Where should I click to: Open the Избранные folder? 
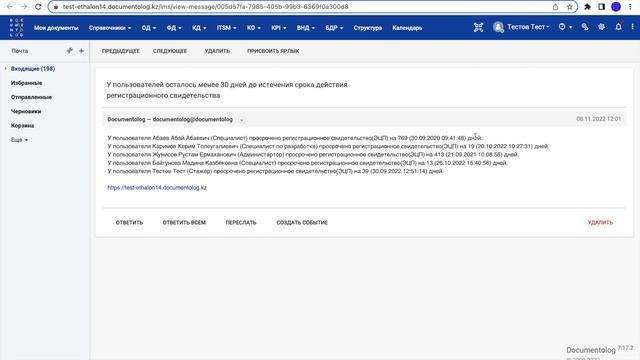(27, 83)
